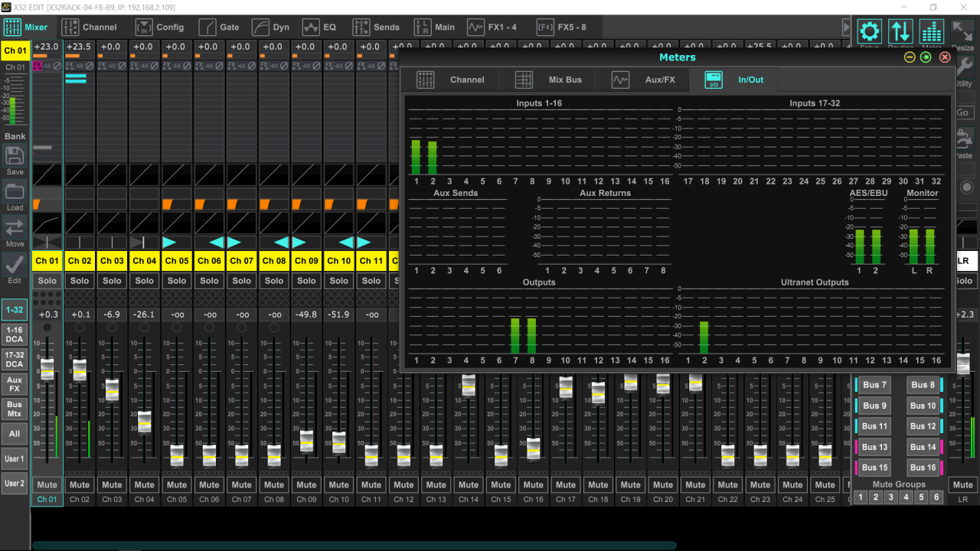
Task: Minimize the Meters panel with yellow button
Action: coord(910,57)
